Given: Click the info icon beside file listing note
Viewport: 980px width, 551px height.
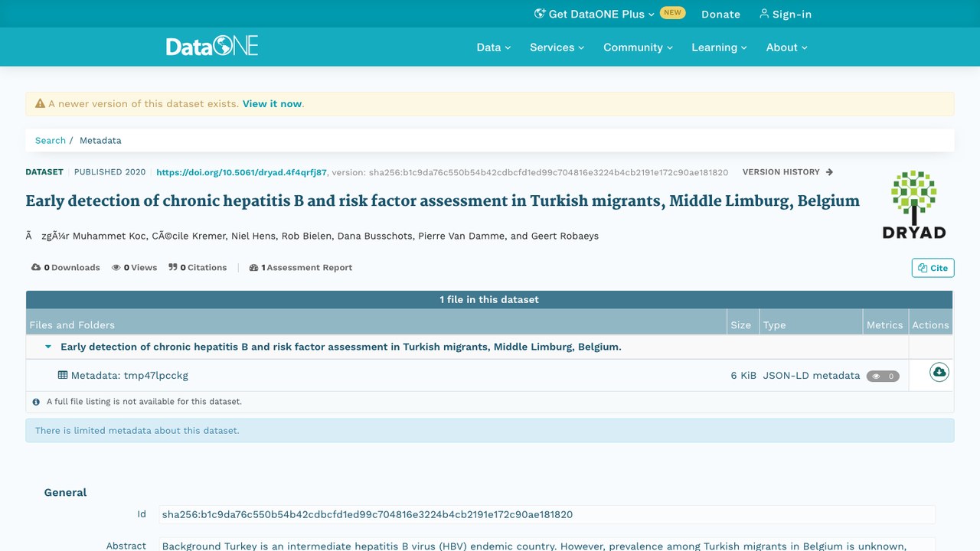Looking at the screenshot, I should [36, 401].
